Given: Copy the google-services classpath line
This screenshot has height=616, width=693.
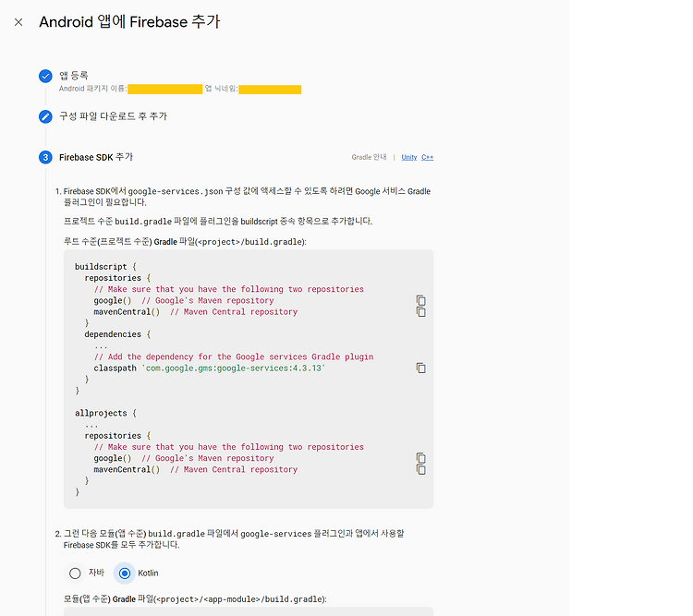Looking at the screenshot, I should [x=420, y=368].
